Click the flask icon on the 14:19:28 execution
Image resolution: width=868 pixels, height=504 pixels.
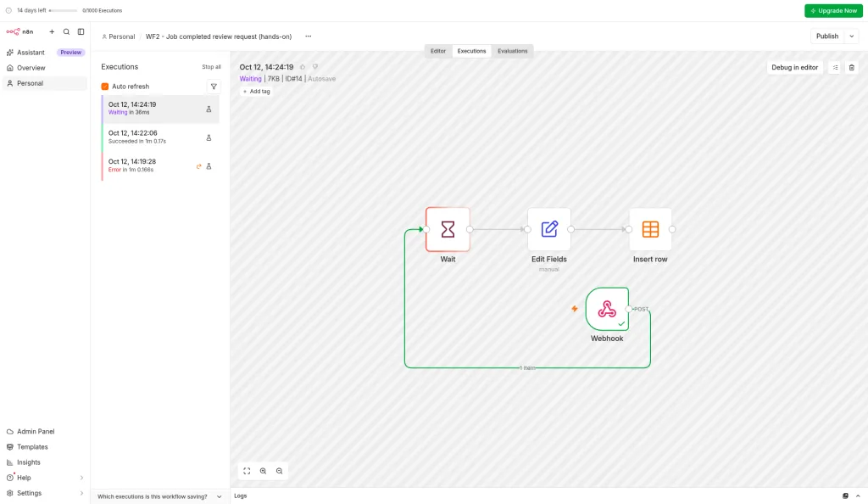[x=209, y=166]
